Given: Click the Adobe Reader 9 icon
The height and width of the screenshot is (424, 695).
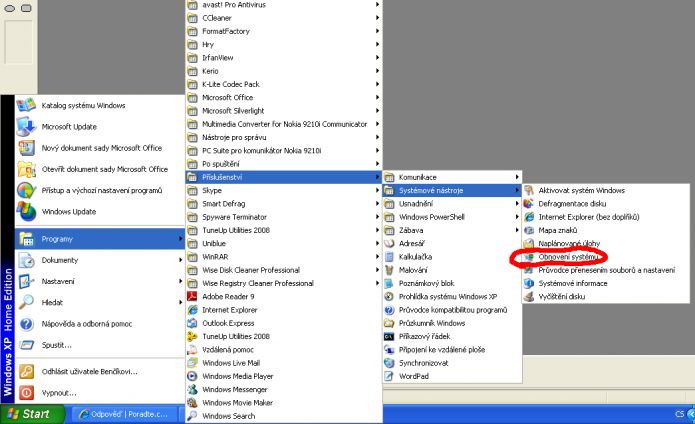Looking at the screenshot, I should click(x=192, y=296).
